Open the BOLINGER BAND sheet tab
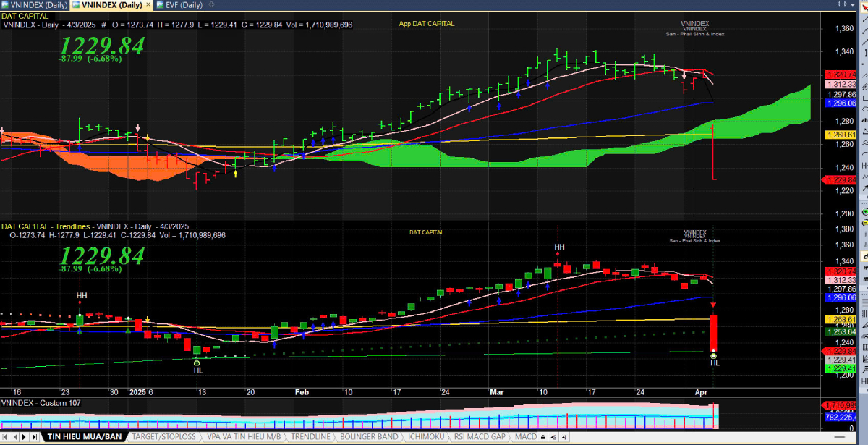 pos(369,437)
